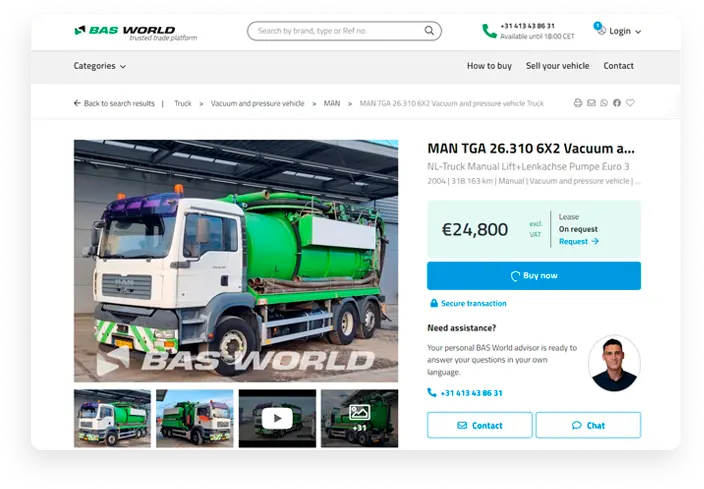The height and width of the screenshot is (489, 704).
Task: Click the MAN TGA 26.310 6X2 title
Action: click(531, 148)
